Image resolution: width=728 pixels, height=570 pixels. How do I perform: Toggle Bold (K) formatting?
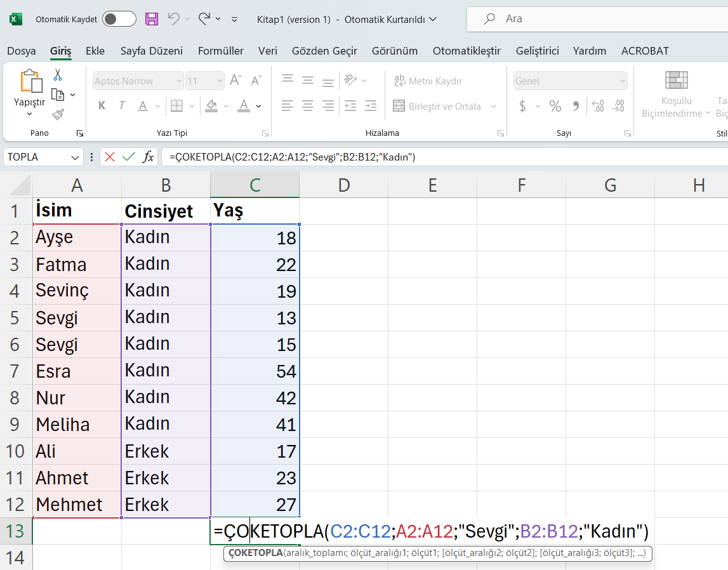[102, 106]
